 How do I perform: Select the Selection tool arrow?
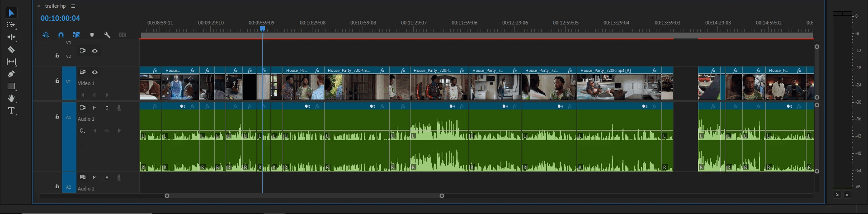click(11, 13)
